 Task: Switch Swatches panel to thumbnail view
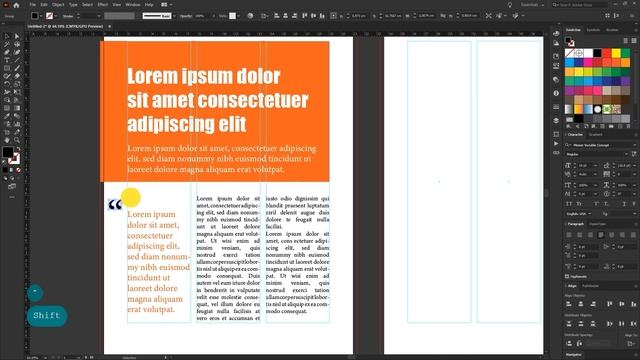[634, 40]
